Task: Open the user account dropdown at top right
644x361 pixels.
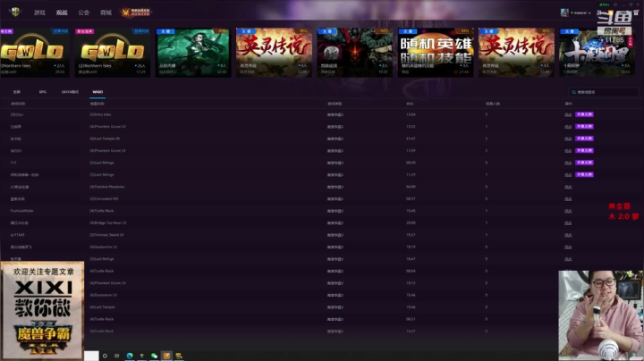Action: 581,13
